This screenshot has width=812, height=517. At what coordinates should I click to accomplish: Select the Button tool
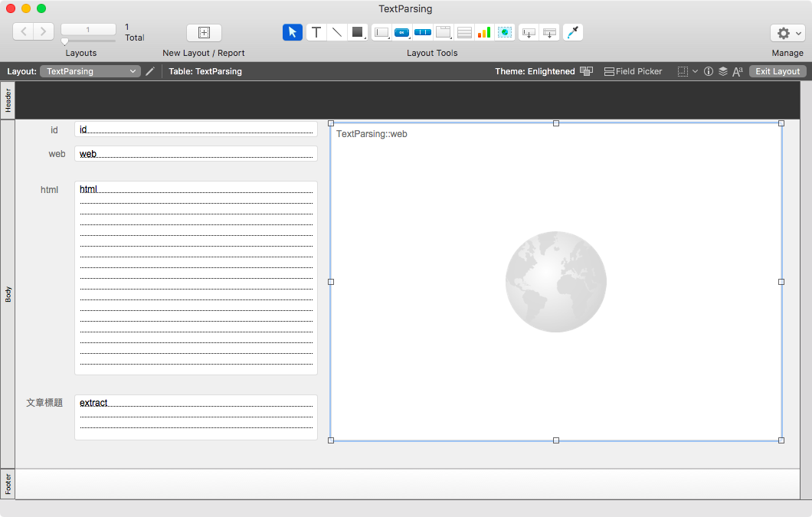coord(402,32)
